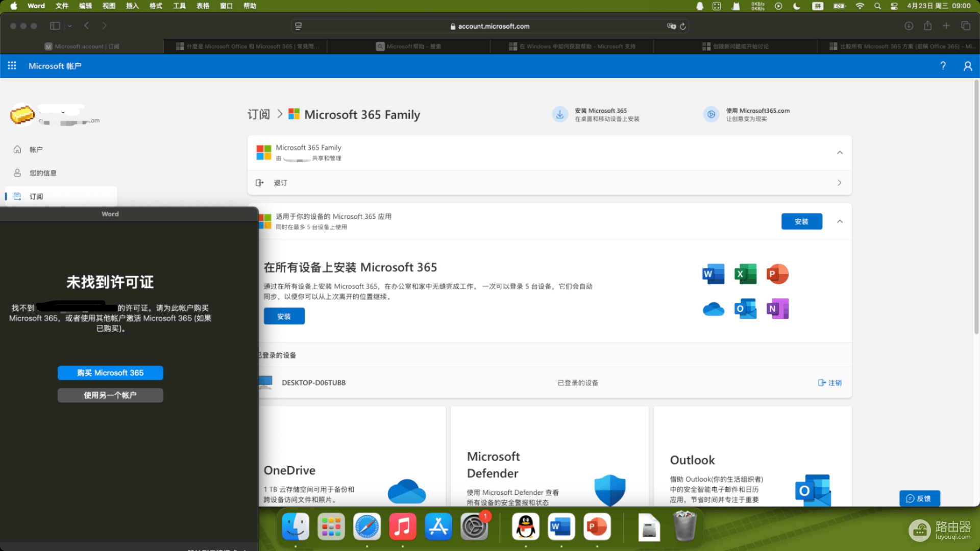Open 使用 Microsoft365.com link
Viewport: 980px width, 551px height.
pyautogui.click(x=747, y=115)
